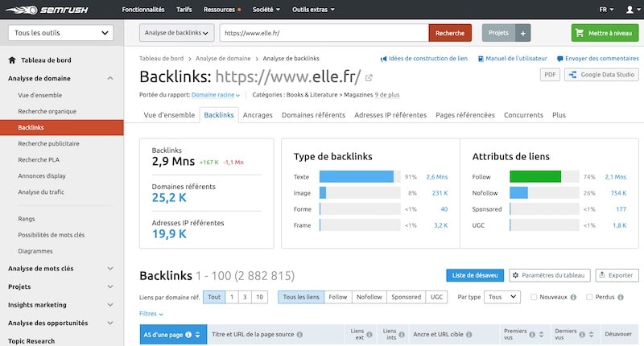The width and height of the screenshot is (644, 346).
Task: Open Analyse du trafic in sidebar
Action: tap(41, 192)
